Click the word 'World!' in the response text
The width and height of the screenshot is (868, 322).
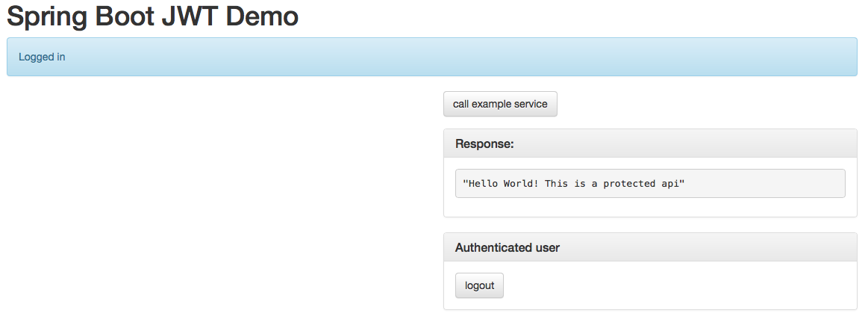coord(521,184)
